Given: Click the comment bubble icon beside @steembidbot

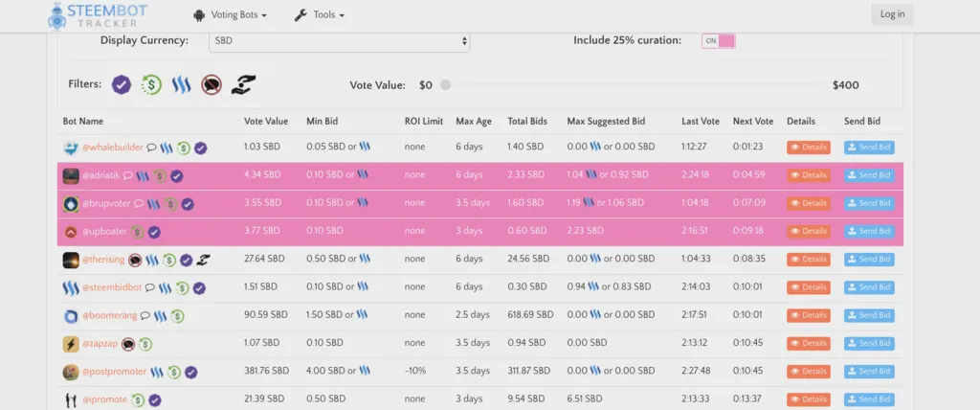Looking at the screenshot, I should (149, 288).
